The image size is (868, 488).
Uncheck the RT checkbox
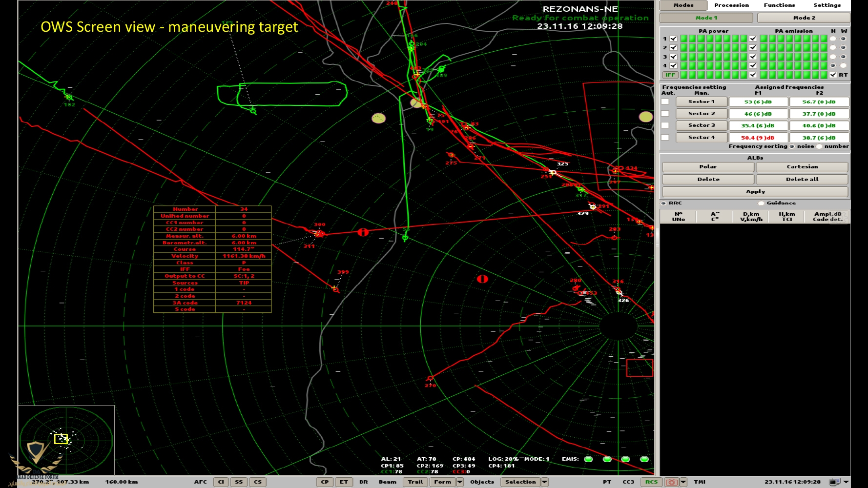(x=833, y=75)
